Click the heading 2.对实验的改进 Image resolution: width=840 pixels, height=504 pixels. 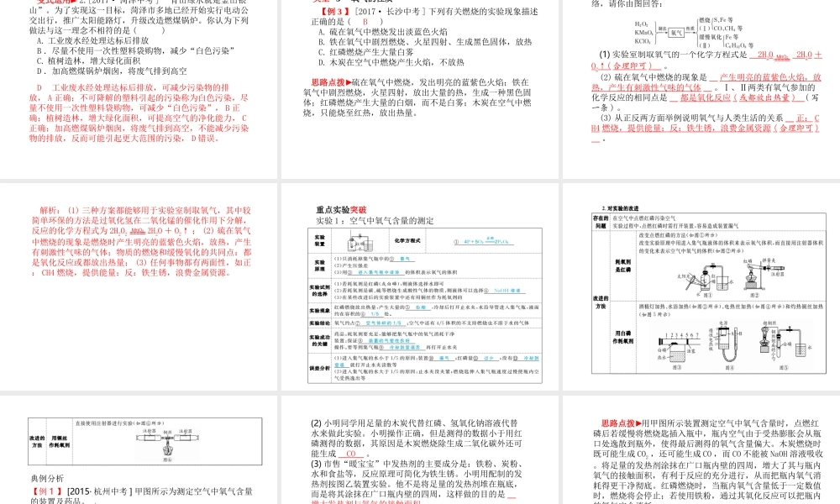tap(621, 208)
